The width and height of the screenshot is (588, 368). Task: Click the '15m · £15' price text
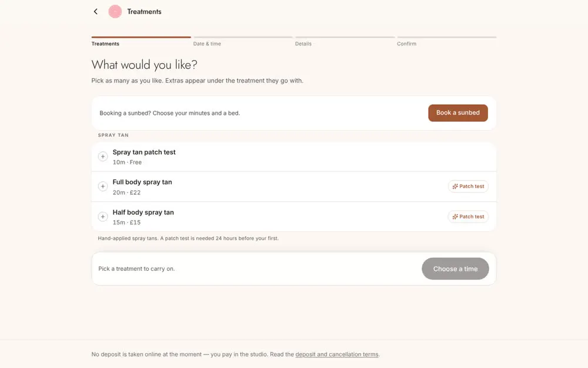point(127,223)
